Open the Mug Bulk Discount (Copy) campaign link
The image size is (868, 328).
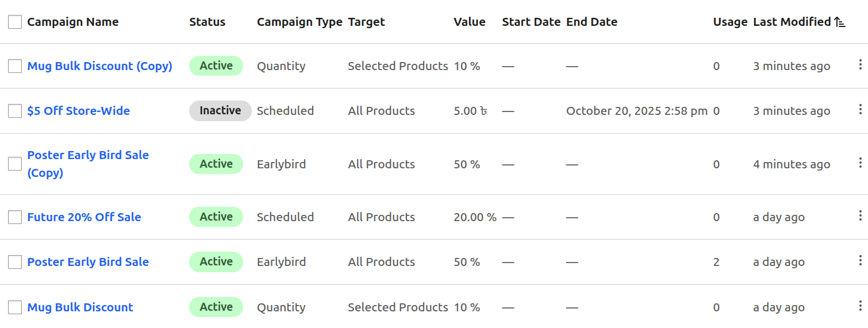99,66
